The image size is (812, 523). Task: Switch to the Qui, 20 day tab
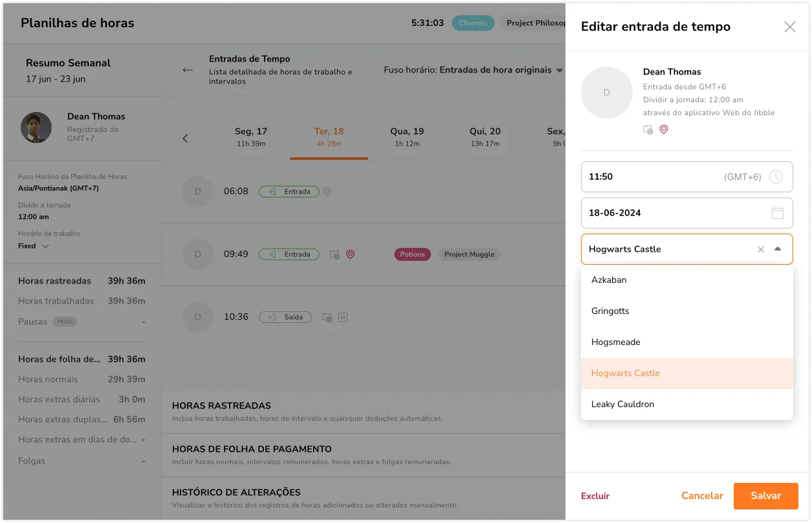[485, 137]
